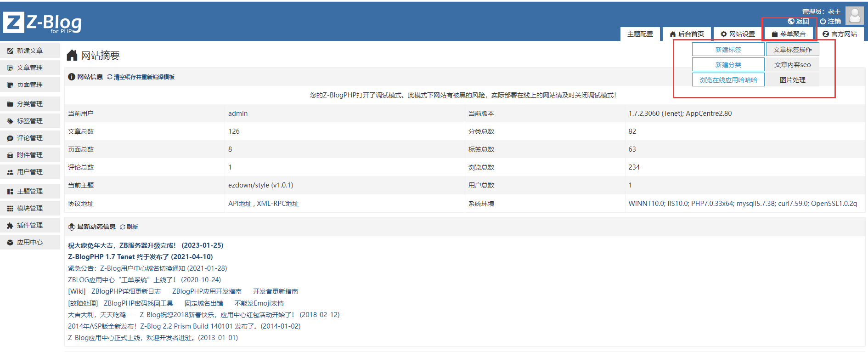Open the Z-Blog 2.2 Prism Build news
868x352 pixels.
184,326
